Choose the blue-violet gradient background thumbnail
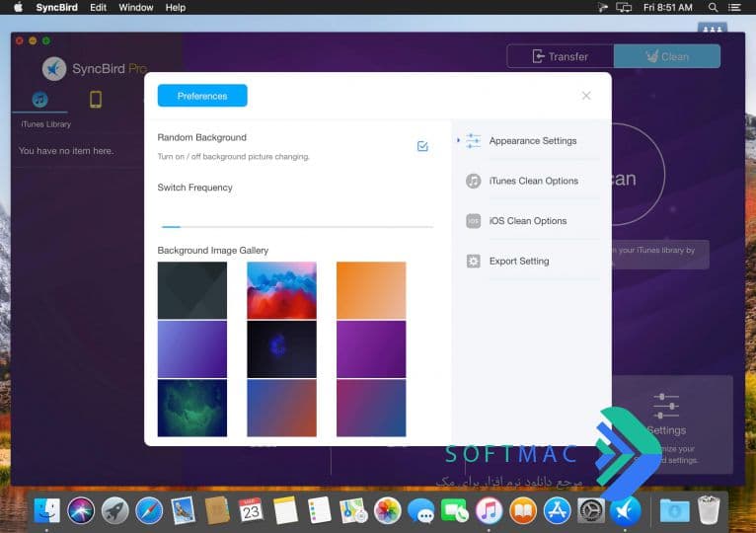The width and height of the screenshot is (756, 533). pos(191,349)
